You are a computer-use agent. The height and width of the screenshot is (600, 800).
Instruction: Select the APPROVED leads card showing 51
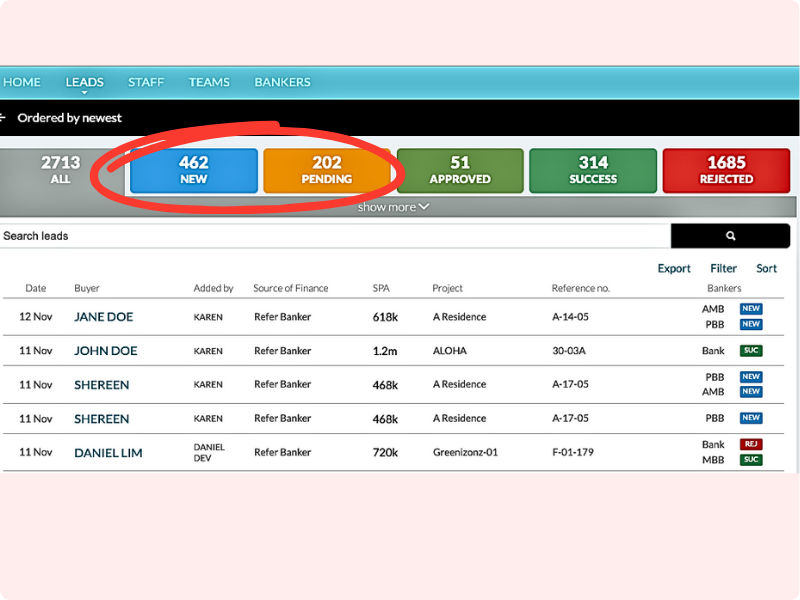tap(459, 170)
